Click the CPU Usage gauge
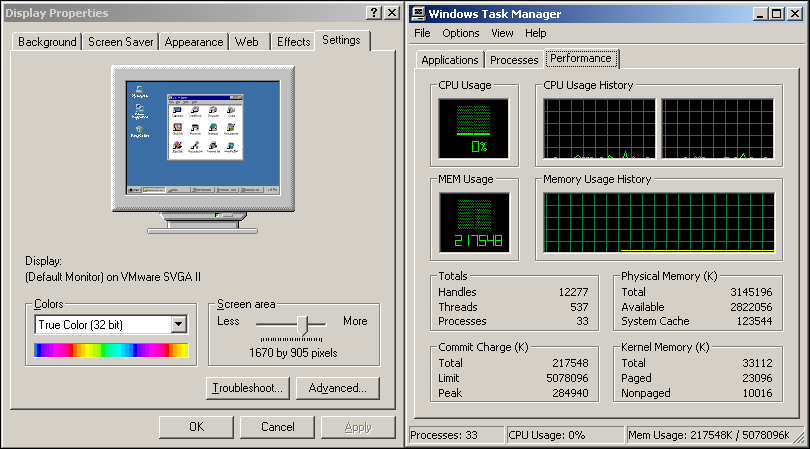Viewport: 810px width, 449px height. [x=474, y=129]
